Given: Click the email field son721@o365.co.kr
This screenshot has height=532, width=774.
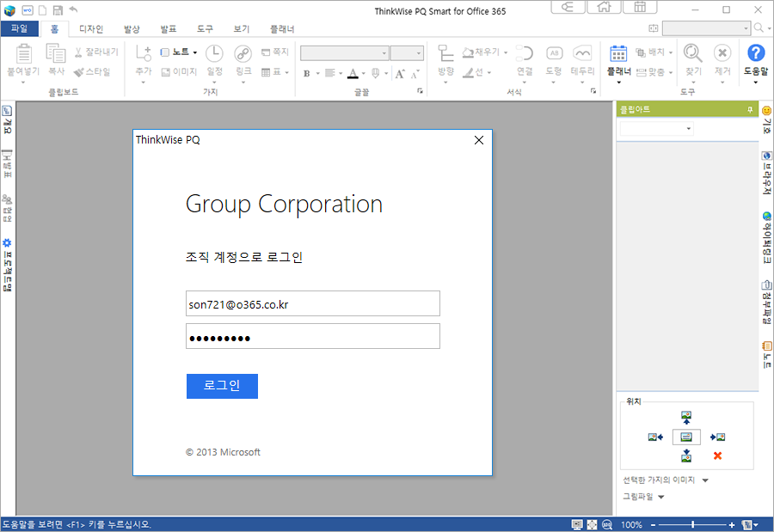Looking at the screenshot, I should coord(313,303).
